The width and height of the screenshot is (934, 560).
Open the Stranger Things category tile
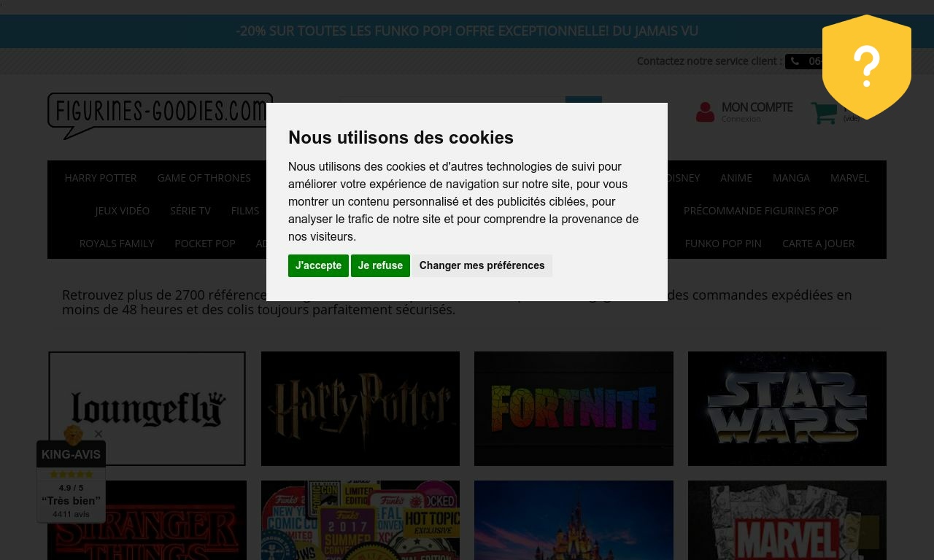[147, 521]
